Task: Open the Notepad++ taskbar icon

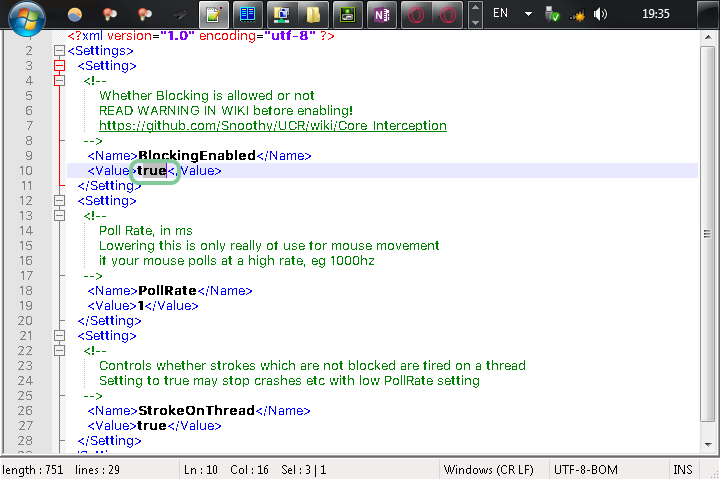Action: coord(213,15)
